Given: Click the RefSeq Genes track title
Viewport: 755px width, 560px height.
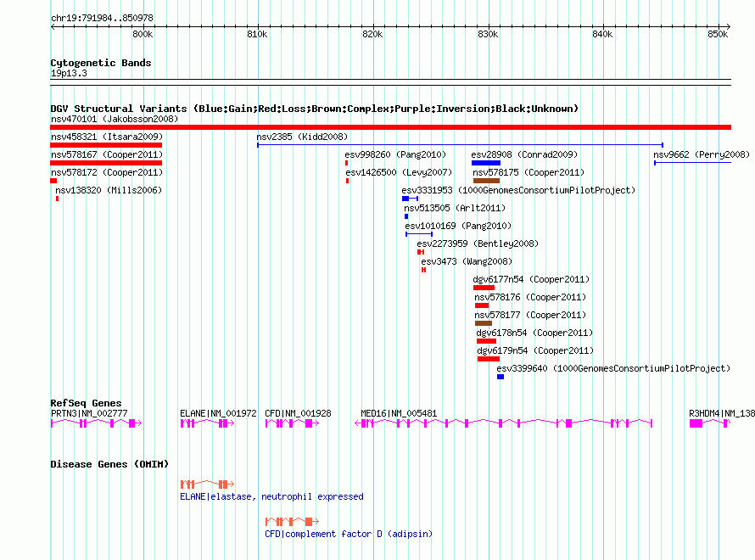Looking at the screenshot, I should coord(86,403).
